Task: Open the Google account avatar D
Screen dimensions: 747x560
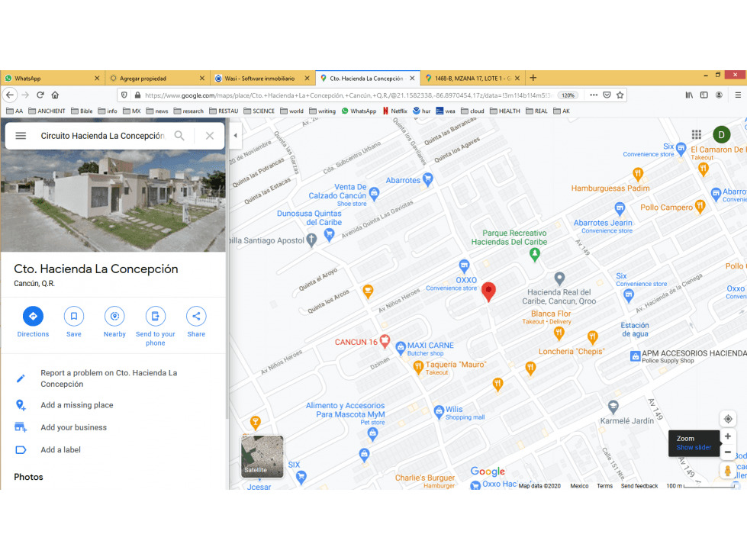Action: coord(721,135)
